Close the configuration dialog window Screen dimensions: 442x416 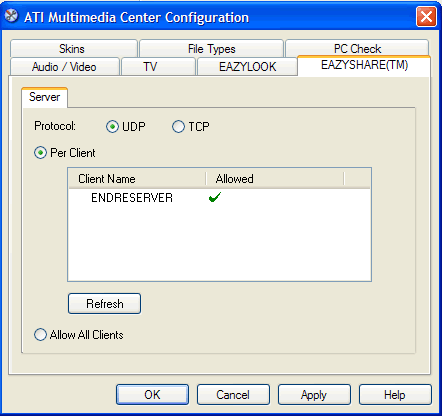[x=426, y=16]
